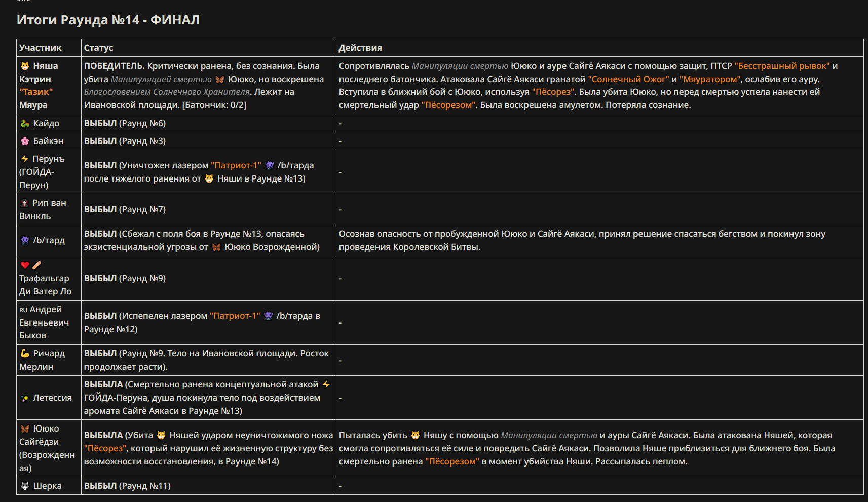
Task: Click the name Байкэн
Action: coord(48,141)
